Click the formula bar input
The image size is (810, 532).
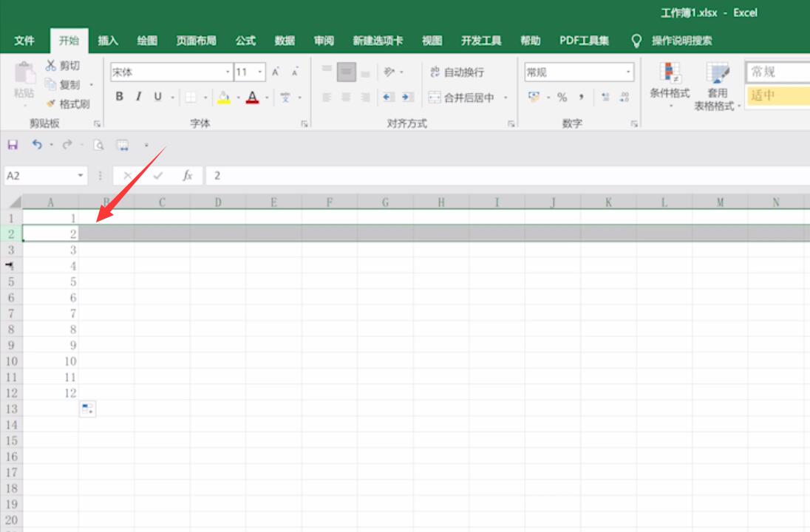click(x=508, y=176)
